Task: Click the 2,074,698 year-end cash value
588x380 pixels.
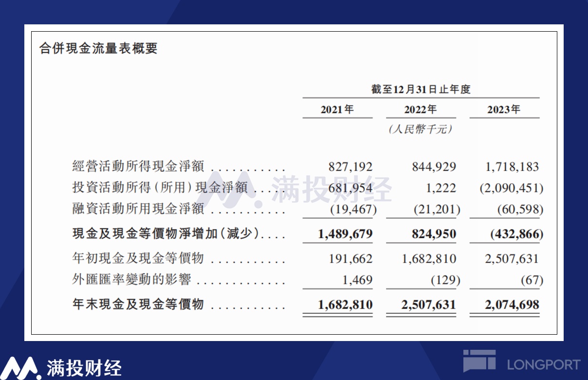Action: [512, 305]
